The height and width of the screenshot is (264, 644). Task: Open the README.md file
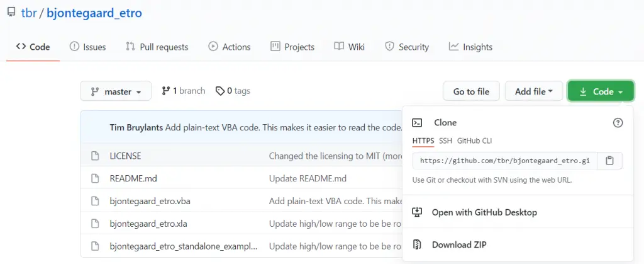coord(133,178)
